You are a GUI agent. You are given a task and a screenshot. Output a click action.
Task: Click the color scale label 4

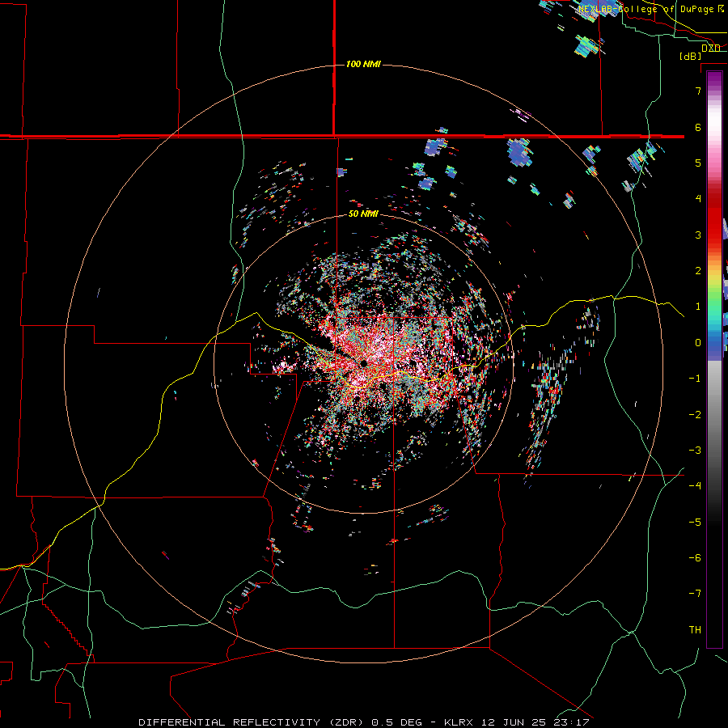(x=698, y=198)
